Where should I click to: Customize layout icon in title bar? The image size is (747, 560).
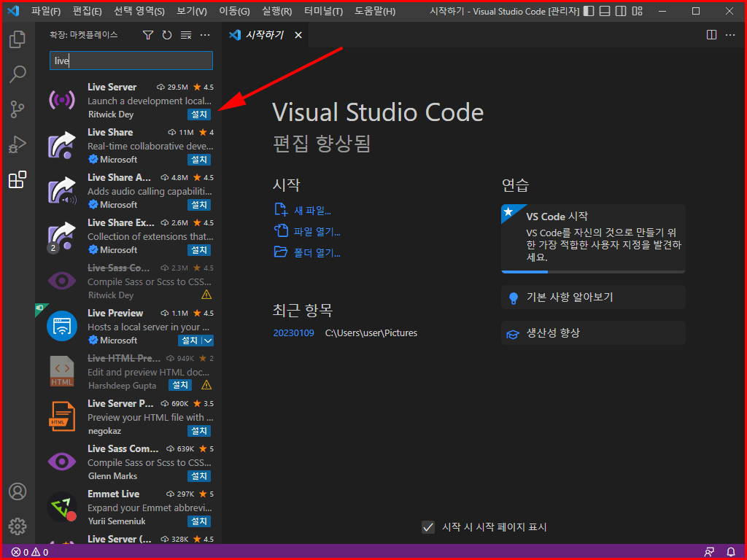click(638, 11)
